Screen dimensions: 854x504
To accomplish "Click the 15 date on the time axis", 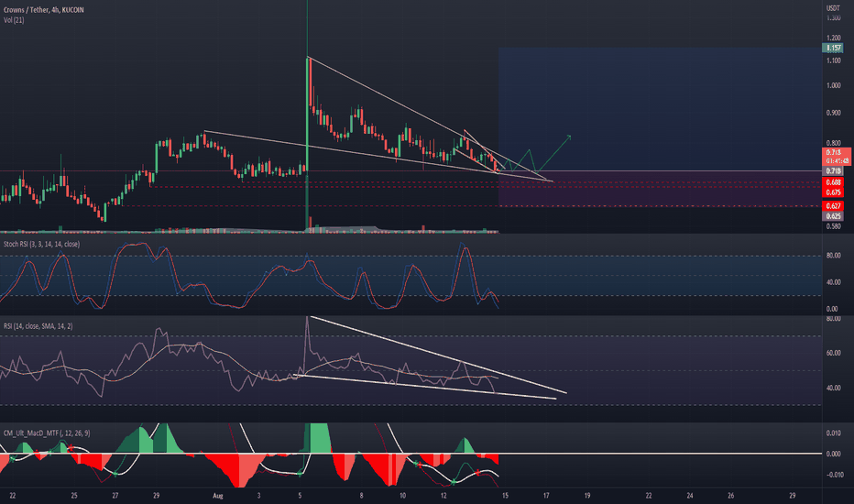I will coord(505,496).
